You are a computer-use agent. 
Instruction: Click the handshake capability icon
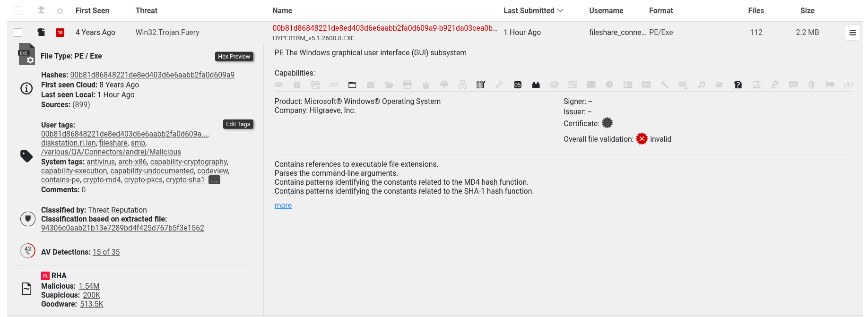pyautogui.click(x=279, y=85)
